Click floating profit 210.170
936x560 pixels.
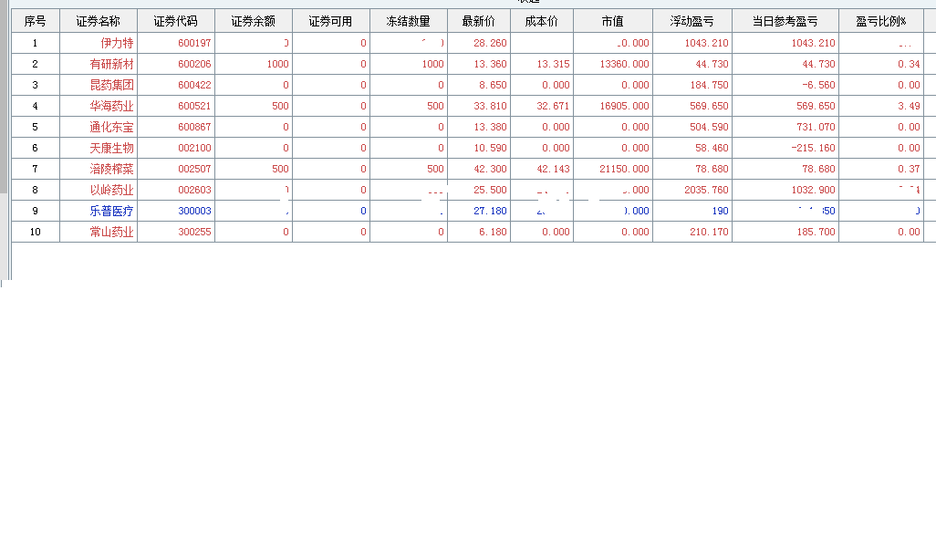709,232
